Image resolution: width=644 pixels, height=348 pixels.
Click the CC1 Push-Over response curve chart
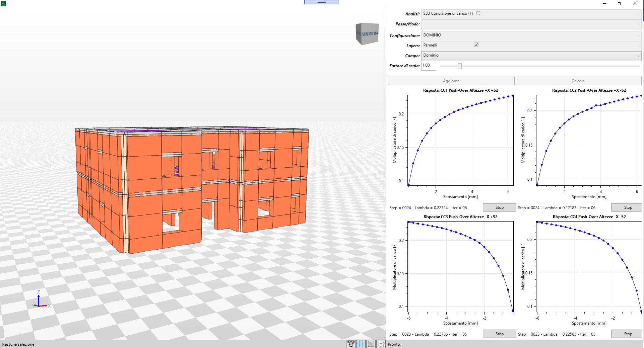point(460,140)
